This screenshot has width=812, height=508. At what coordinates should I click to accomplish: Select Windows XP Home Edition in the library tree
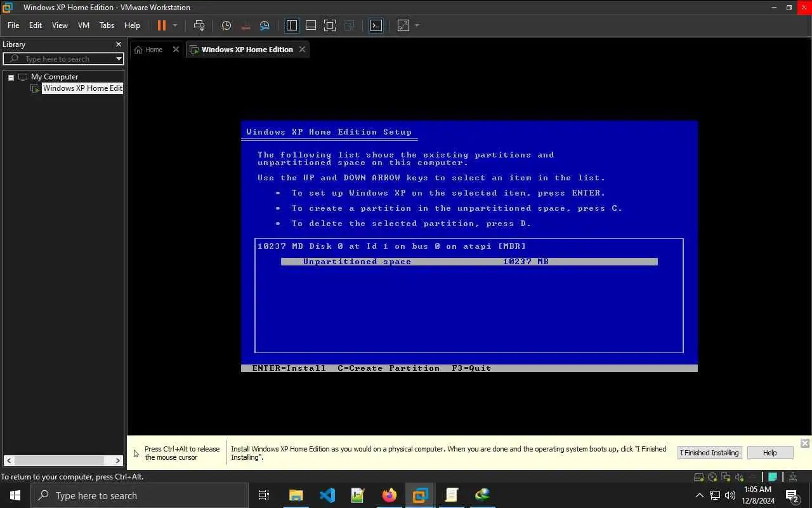[x=82, y=88]
